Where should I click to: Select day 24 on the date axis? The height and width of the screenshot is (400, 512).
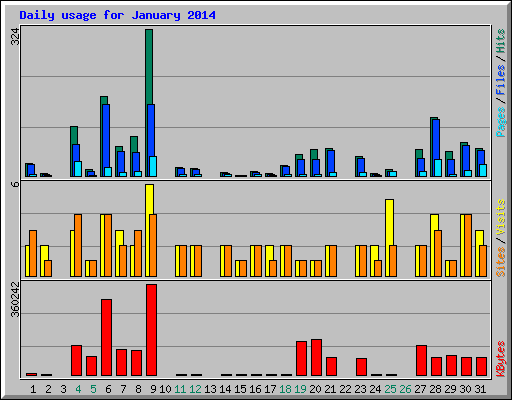click(x=375, y=389)
